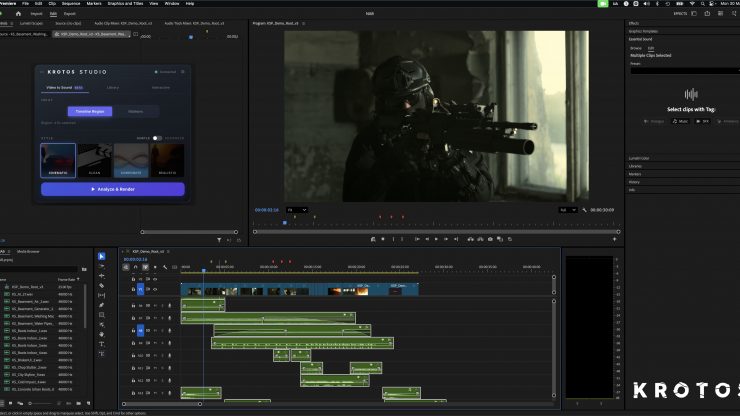The width and height of the screenshot is (740, 416).
Task: Expand the Lumetri Color panel
Action: click(639, 158)
